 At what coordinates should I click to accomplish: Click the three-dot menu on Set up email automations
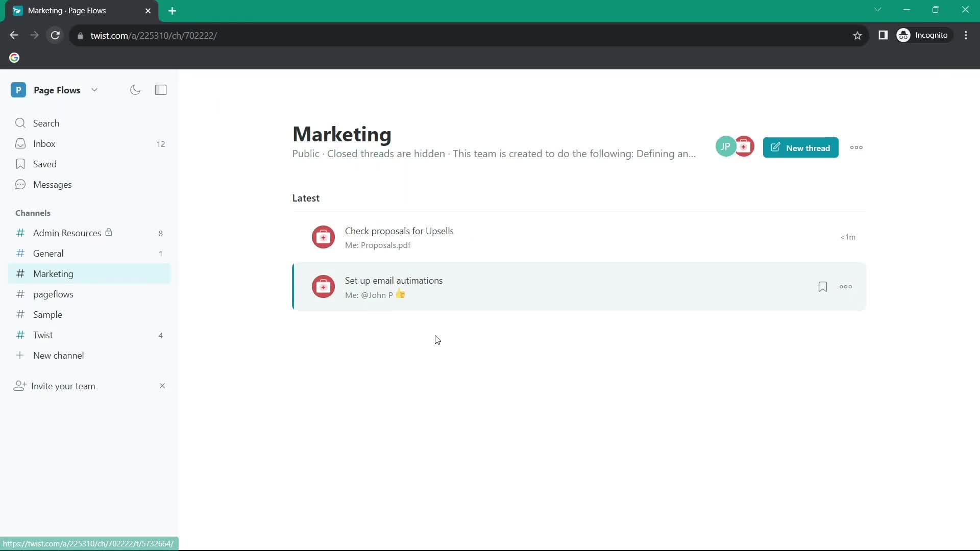[846, 287]
